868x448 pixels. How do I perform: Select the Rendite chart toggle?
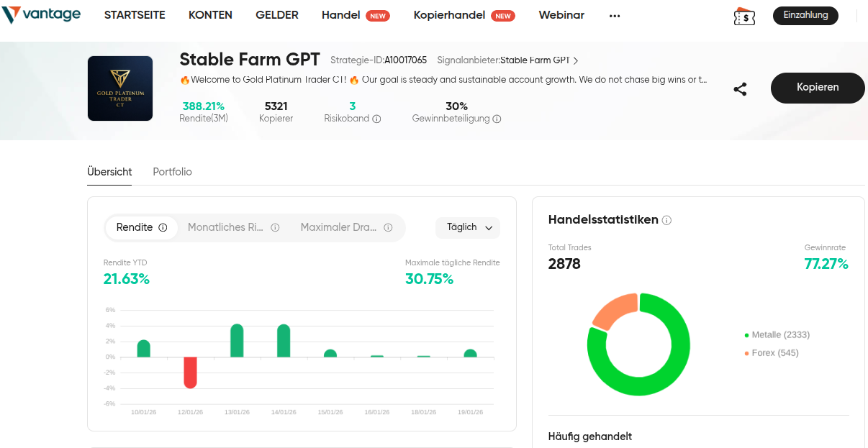(x=135, y=228)
